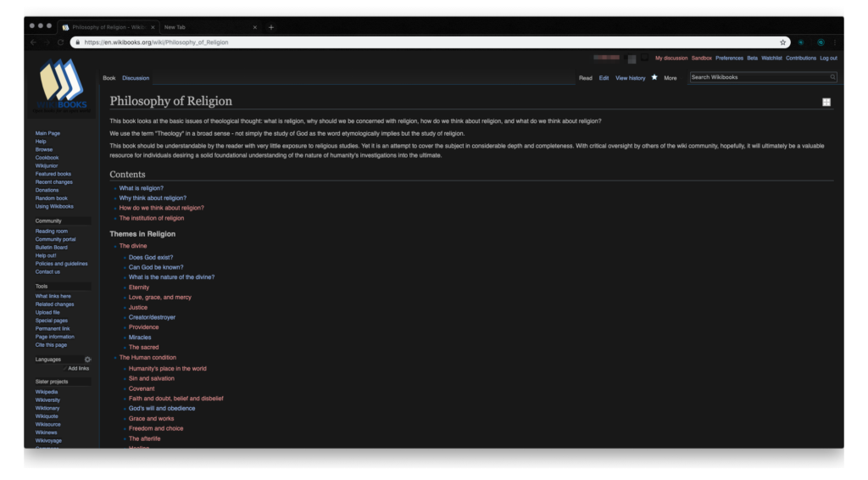The height and width of the screenshot is (480, 868).
Task: Click Add links under Languages
Action: pyautogui.click(x=78, y=368)
